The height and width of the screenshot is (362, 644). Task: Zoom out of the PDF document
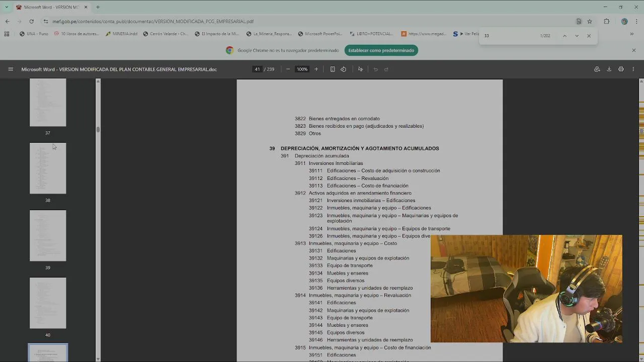(x=288, y=69)
